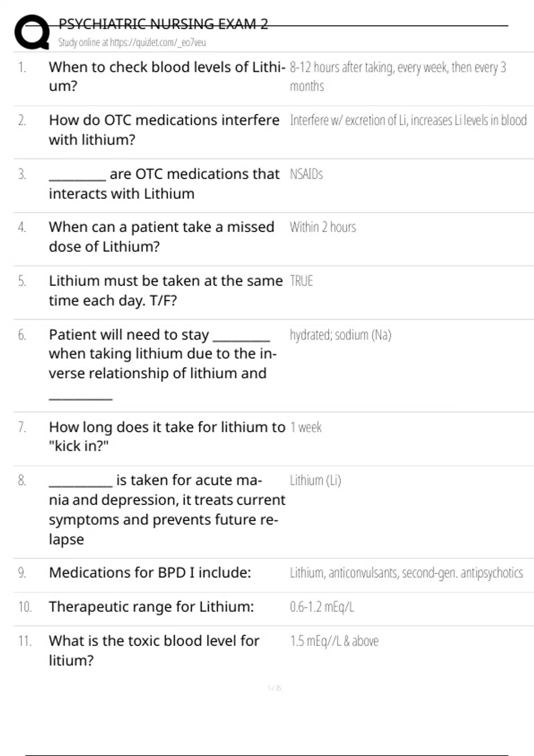Click the '1 week' answer

pyautogui.click(x=306, y=427)
